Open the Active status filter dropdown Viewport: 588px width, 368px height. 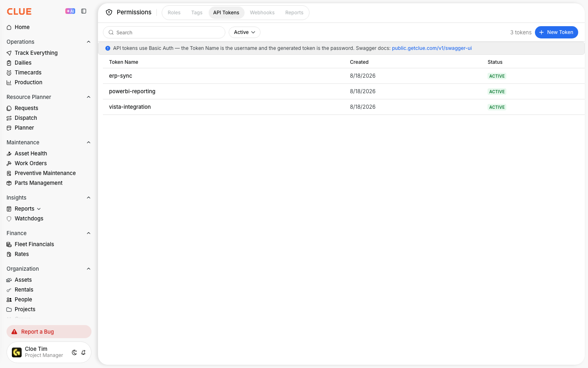coord(245,32)
